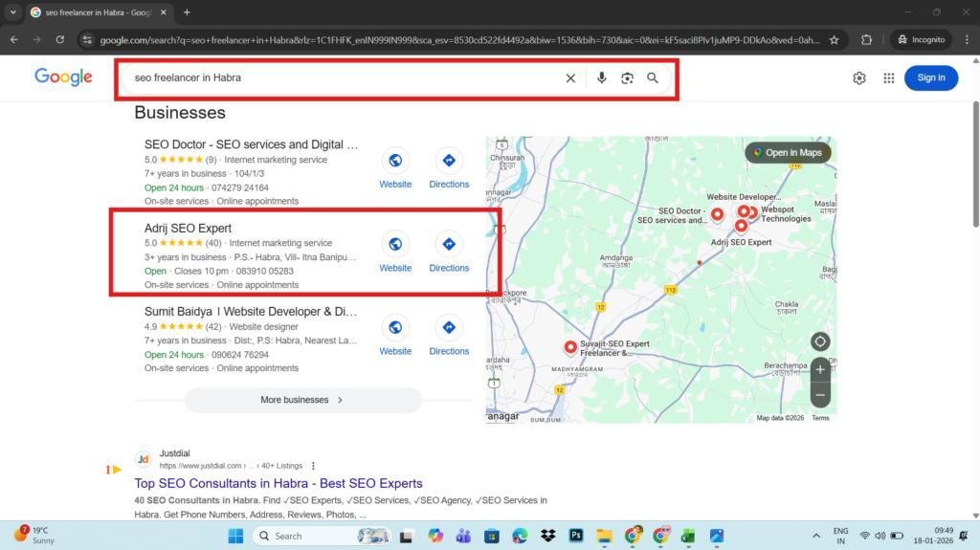The image size is (980, 550).
Task: Get Directions icon for Adrij SEO Expert
Action: [449, 244]
